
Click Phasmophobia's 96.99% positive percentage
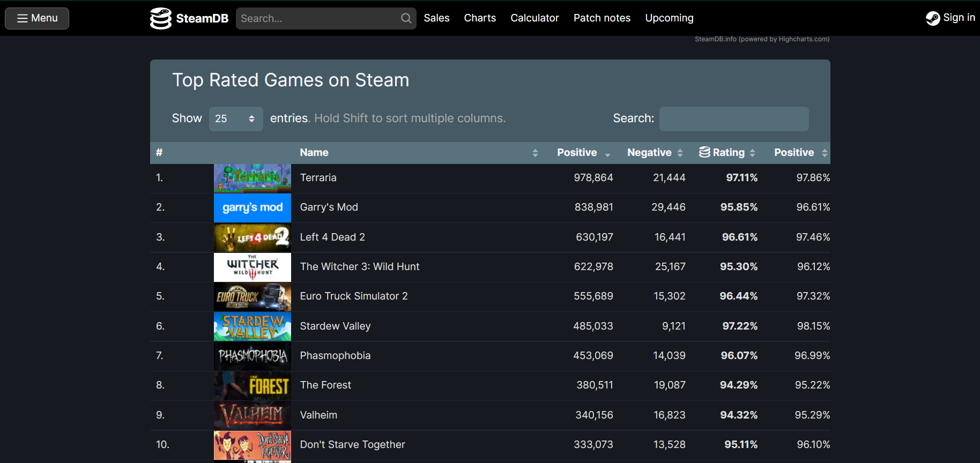(x=812, y=355)
